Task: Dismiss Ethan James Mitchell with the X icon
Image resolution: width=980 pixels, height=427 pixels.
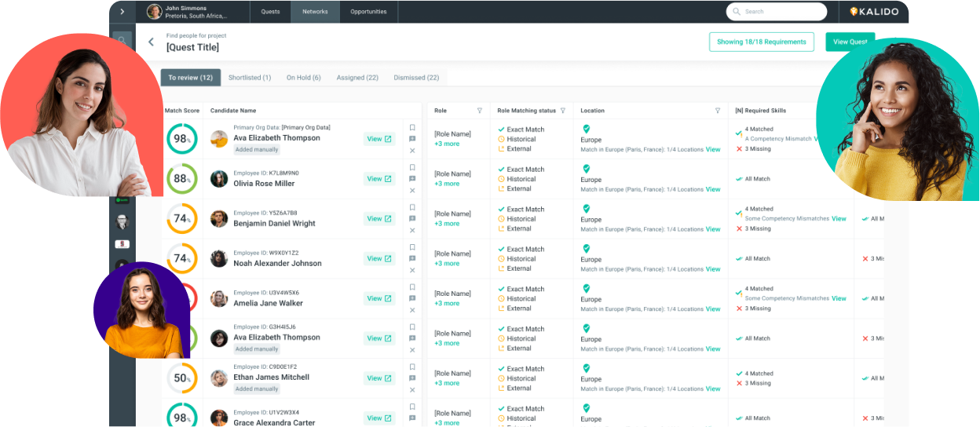Action: (x=412, y=390)
